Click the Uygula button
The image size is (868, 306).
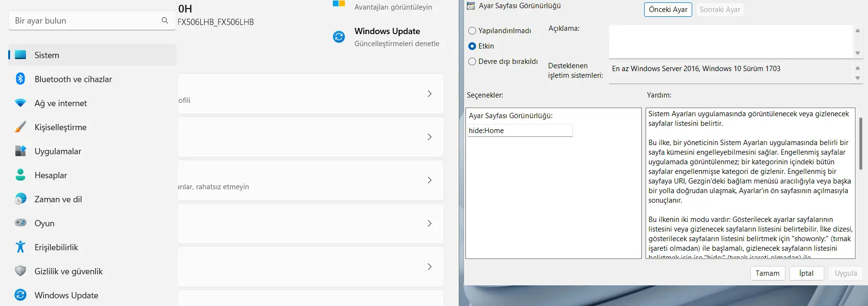click(x=846, y=273)
